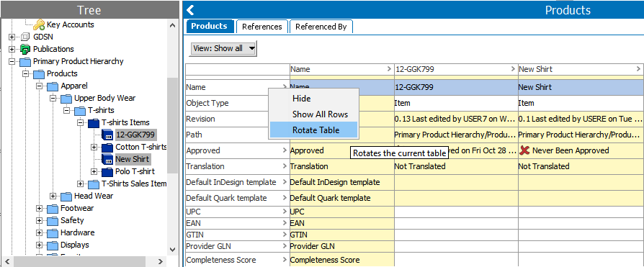Click the Publications green icon
644x267 pixels.
click(x=25, y=49)
